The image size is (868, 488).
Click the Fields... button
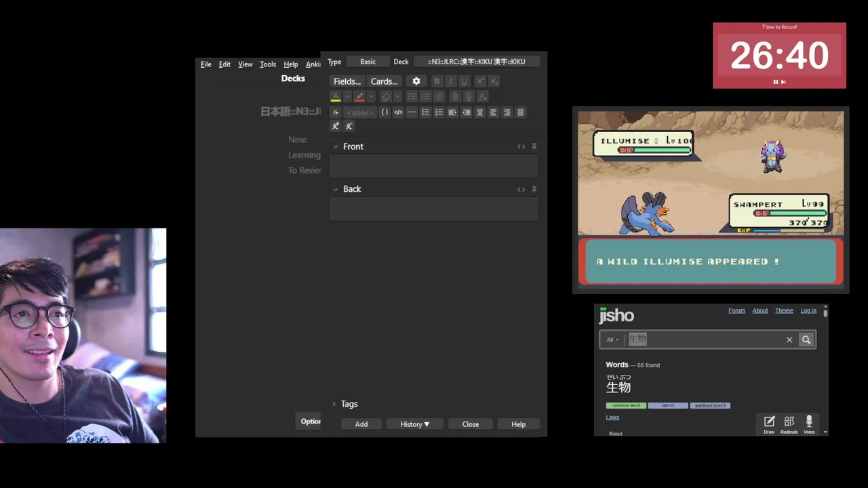click(x=347, y=81)
